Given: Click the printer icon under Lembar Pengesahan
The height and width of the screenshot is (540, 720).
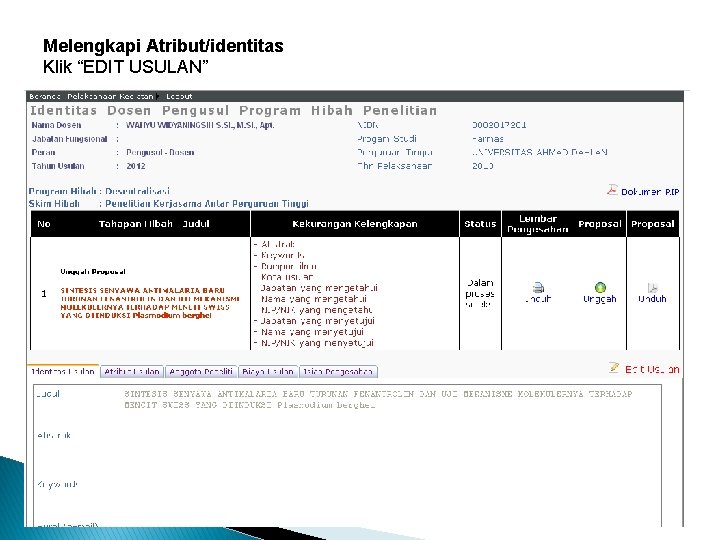Looking at the screenshot, I should pyautogui.click(x=538, y=288).
